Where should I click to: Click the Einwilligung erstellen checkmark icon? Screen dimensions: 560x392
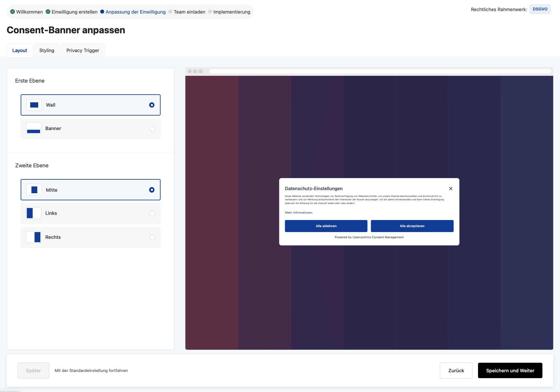coord(48,12)
